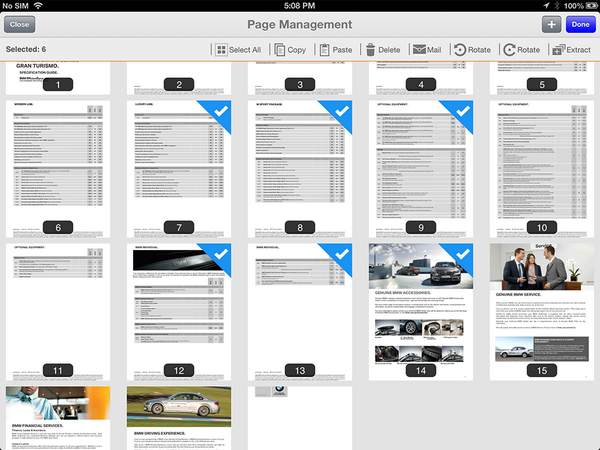Select the last page with BMW logo

pos(300,418)
